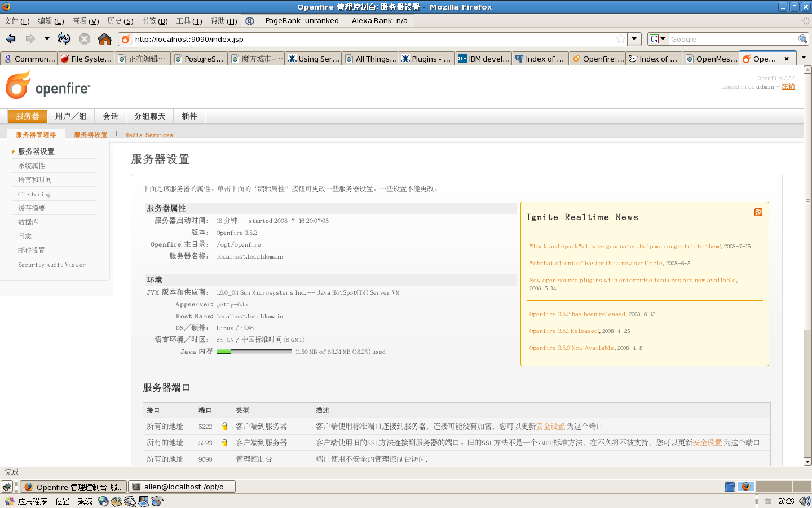Open the back/forward history dropdown arrow
Viewport: 812px width, 508px height.
[x=47, y=39]
